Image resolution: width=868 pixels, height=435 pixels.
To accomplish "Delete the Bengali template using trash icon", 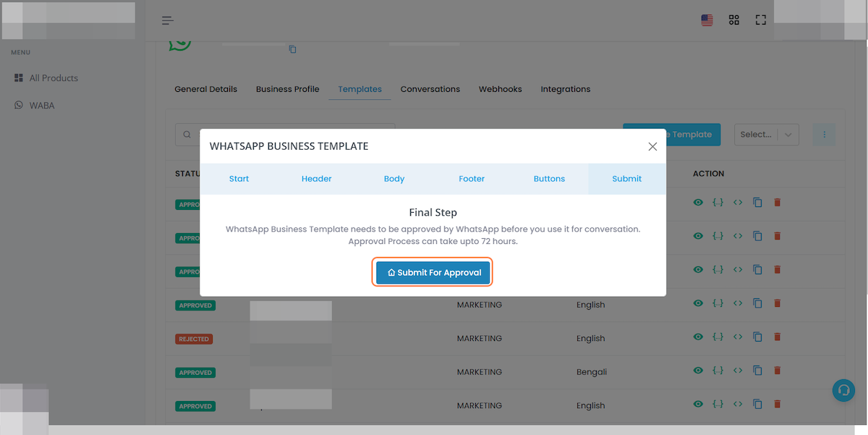I will click(778, 371).
